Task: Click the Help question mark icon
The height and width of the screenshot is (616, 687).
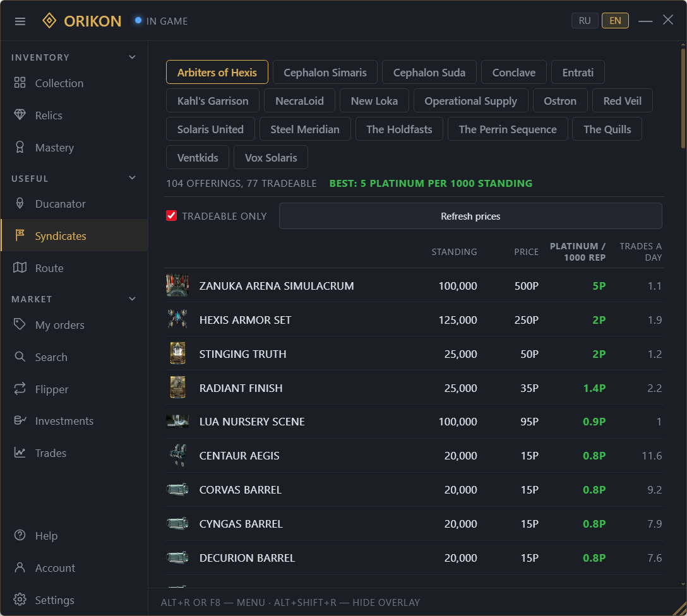Action: [x=20, y=535]
